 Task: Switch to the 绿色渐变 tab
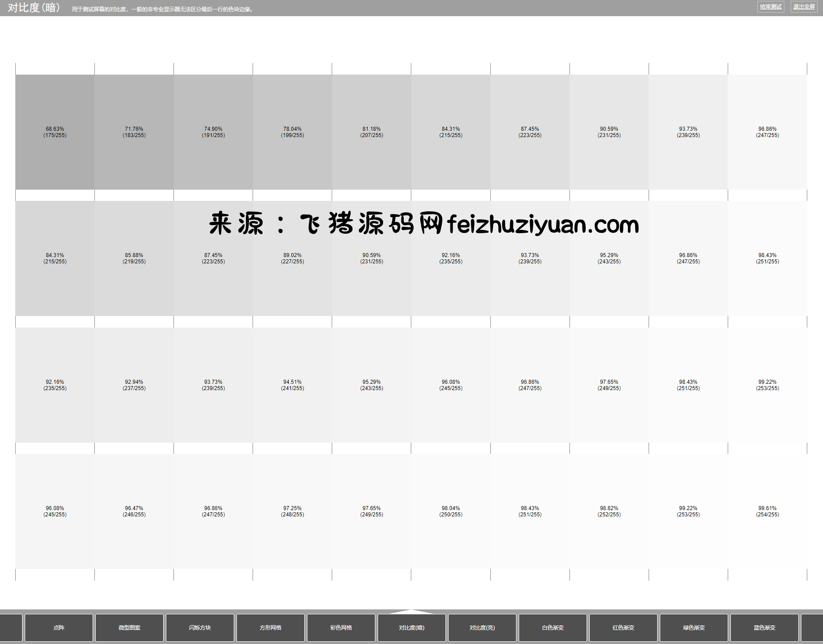[x=694, y=627]
